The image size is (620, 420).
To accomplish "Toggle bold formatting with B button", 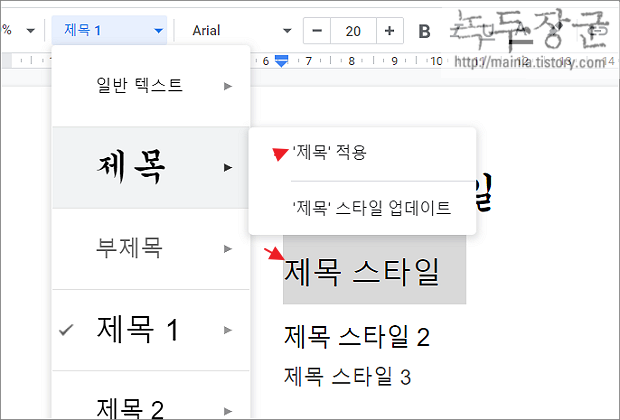I will tap(424, 31).
